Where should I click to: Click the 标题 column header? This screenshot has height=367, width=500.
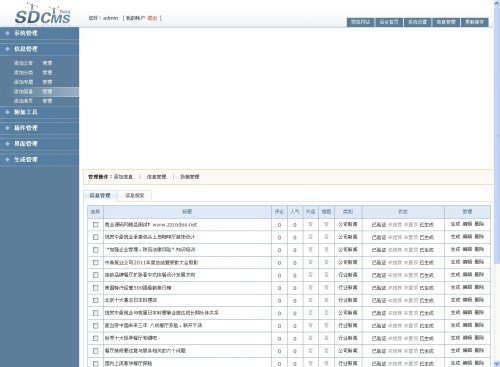[187, 212]
